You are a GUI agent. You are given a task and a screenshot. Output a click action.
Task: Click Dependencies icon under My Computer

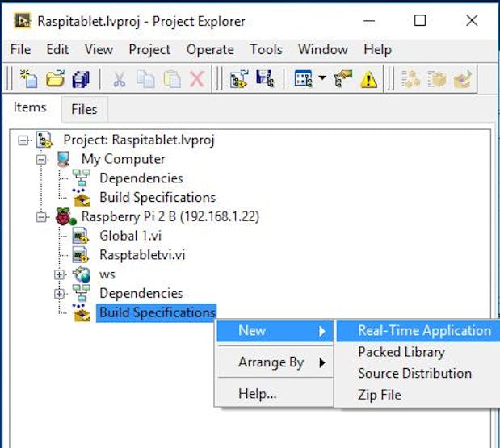pyautogui.click(x=82, y=178)
